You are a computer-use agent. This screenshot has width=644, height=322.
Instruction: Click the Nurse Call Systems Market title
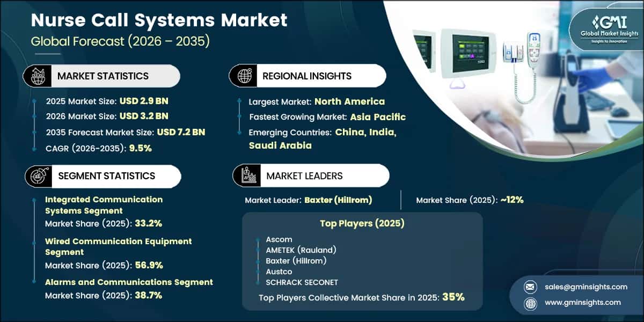click(x=159, y=20)
